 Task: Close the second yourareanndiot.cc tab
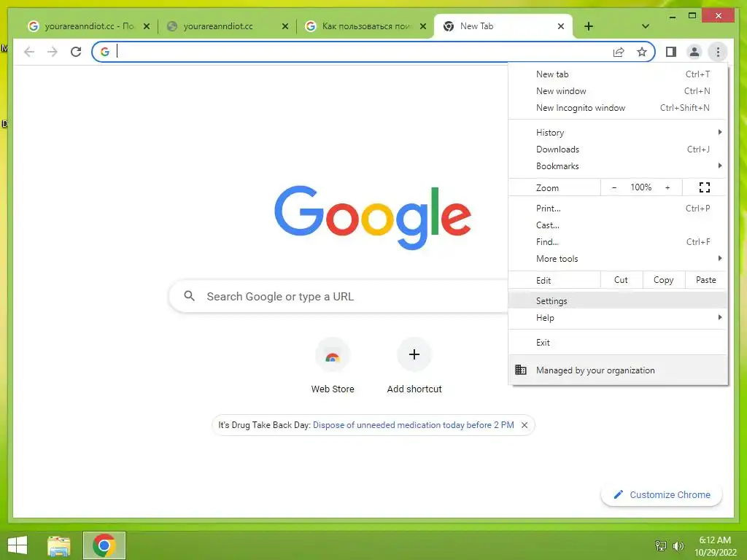(x=285, y=26)
